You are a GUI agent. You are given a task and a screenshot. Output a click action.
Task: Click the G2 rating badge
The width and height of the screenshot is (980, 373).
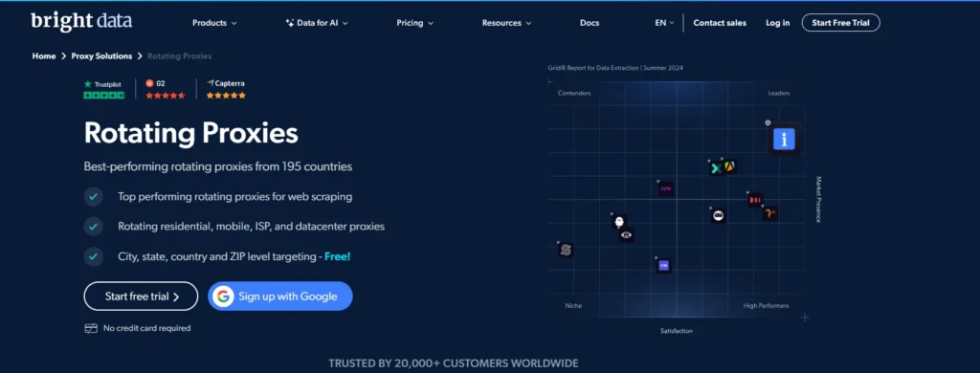[166, 89]
